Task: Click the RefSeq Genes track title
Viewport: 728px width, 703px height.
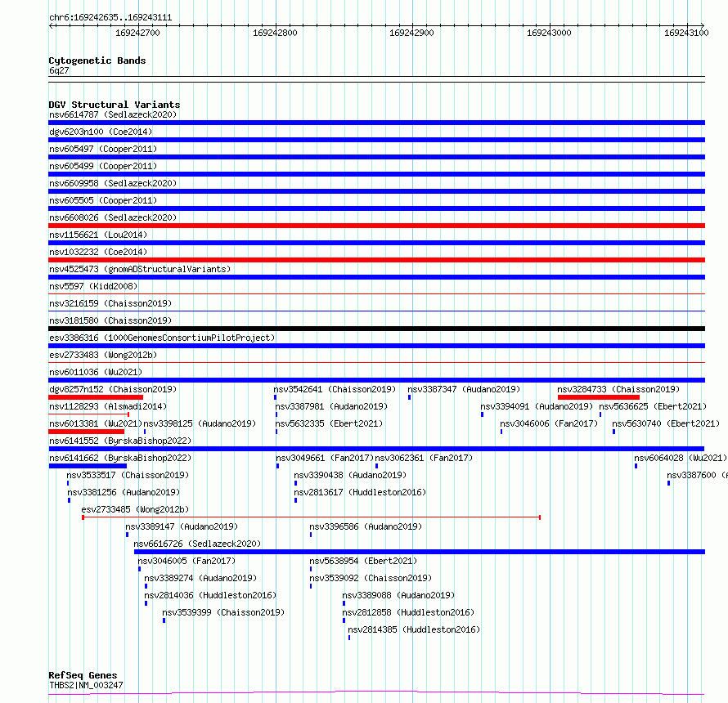Action: coord(83,675)
